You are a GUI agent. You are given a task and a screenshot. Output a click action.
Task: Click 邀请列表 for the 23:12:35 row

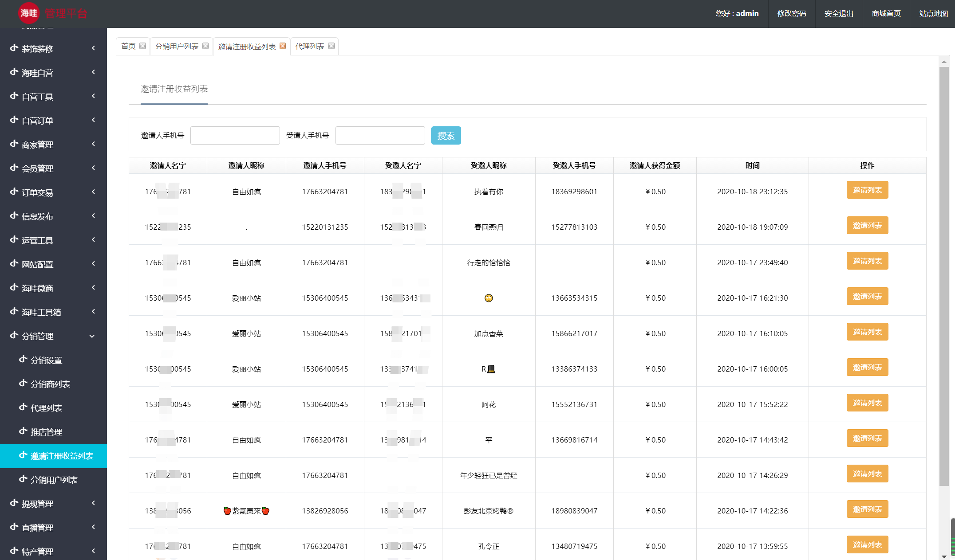(867, 190)
